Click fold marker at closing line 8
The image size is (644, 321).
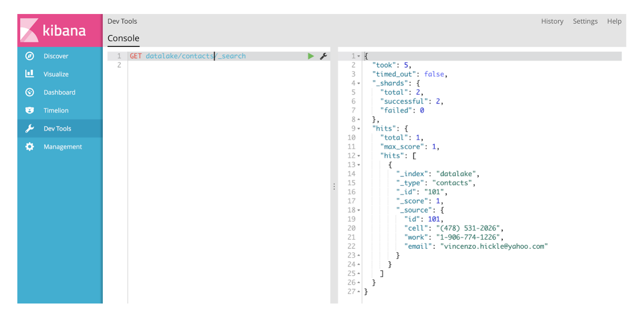coord(359,119)
